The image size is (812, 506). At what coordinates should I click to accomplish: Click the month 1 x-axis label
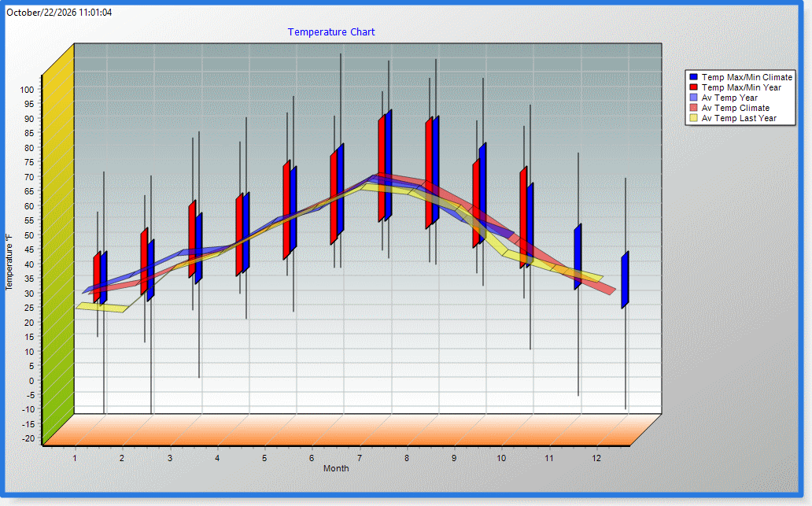click(75, 458)
